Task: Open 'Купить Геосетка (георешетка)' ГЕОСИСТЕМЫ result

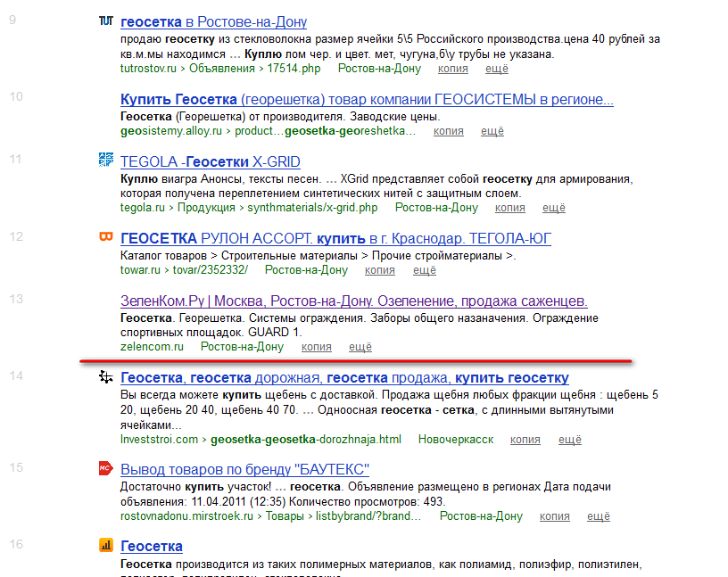Action: pyautogui.click(x=367, y=99)
